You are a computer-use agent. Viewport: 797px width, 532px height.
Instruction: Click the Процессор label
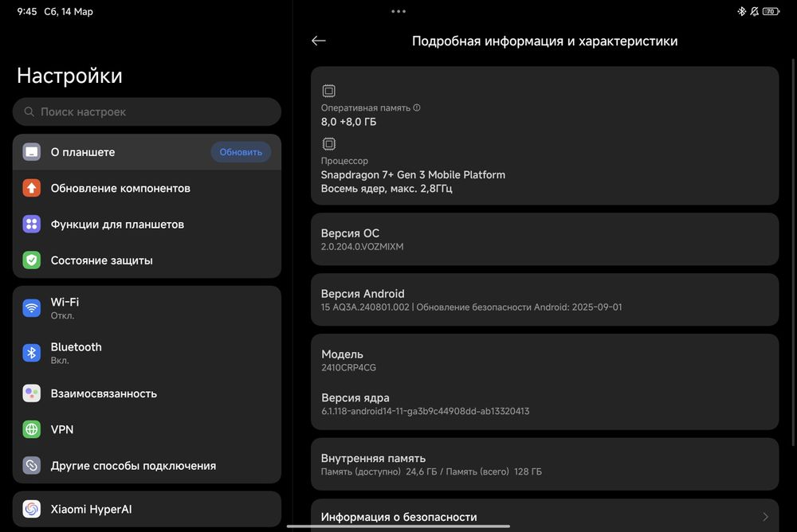coord(344,161)
